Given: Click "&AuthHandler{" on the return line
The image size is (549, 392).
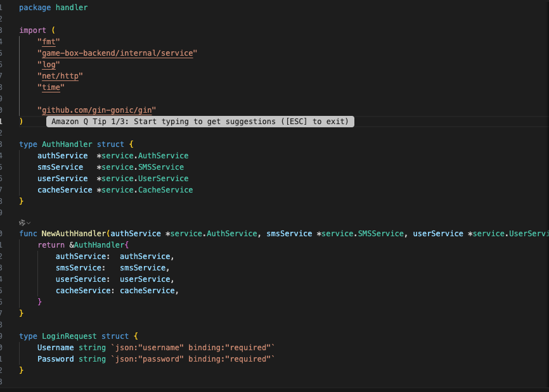Looking at the screenshot, I should tap(99, 245).
